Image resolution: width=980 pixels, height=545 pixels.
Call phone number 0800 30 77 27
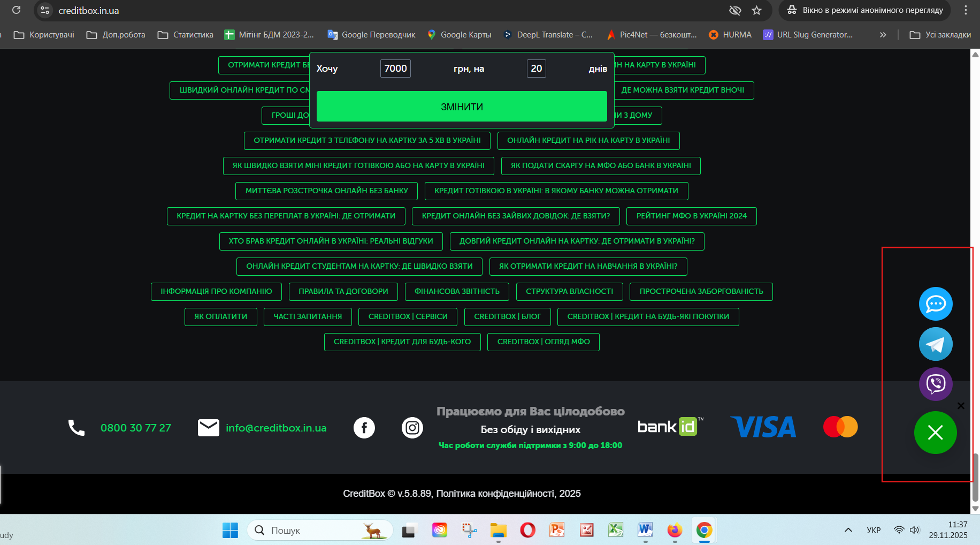click(x=136, y=428)
